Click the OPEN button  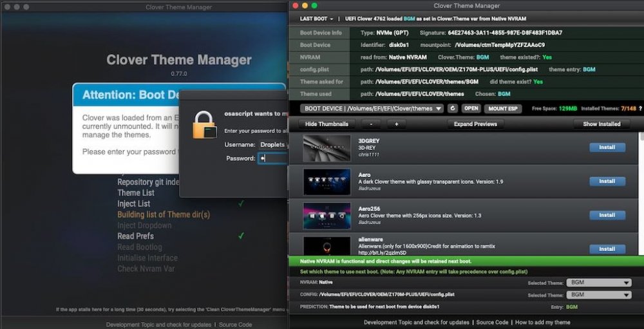[471, 108]
